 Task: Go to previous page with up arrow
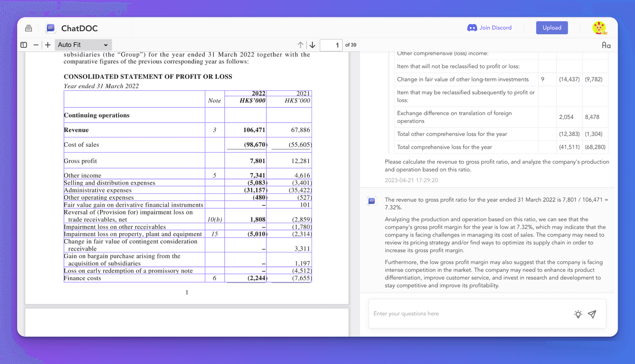(x=301, y=45)
